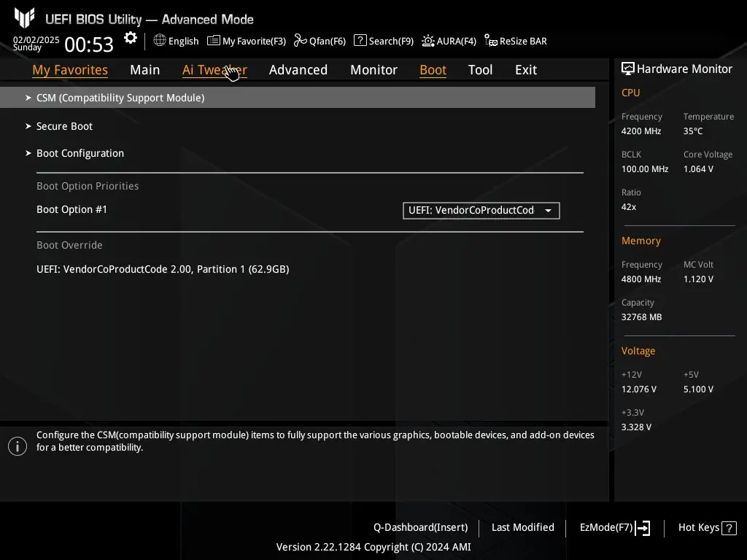Click the Hardware Monitor display icon
This screenshot has height=560, width=747.
pyautogui.click(x=628, y=69)
